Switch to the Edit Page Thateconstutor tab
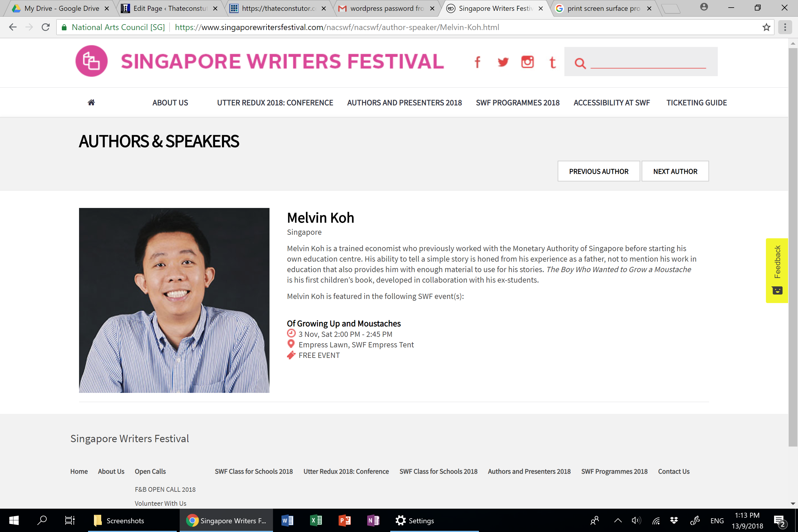 tap(170, 8)
